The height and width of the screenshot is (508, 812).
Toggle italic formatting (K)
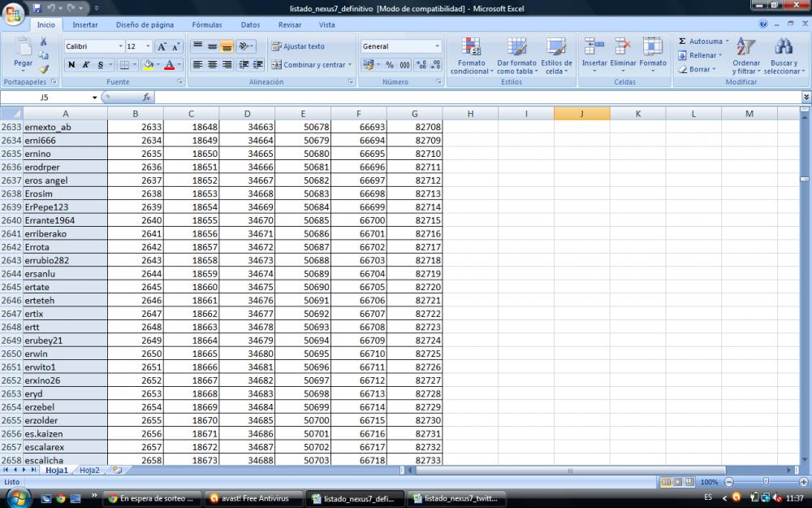click(86, 65)
